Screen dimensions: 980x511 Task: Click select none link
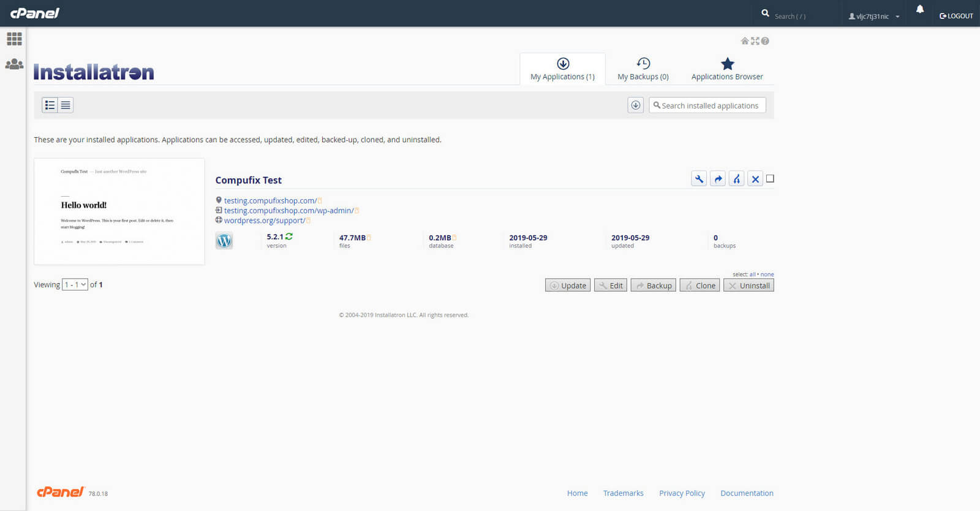tap(767, 274)
